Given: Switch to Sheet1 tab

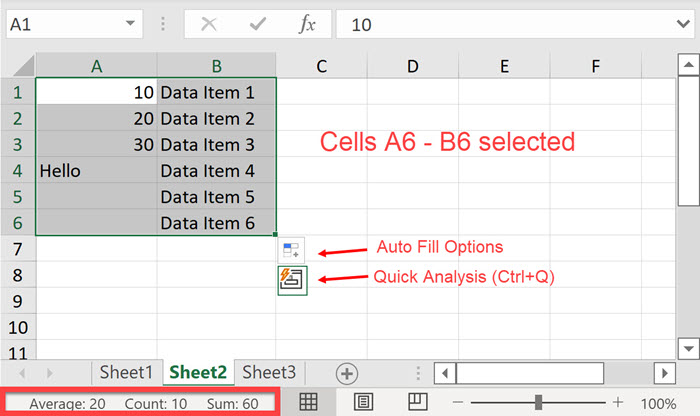Looking at the screenshot, I should (x=126, y=372).
